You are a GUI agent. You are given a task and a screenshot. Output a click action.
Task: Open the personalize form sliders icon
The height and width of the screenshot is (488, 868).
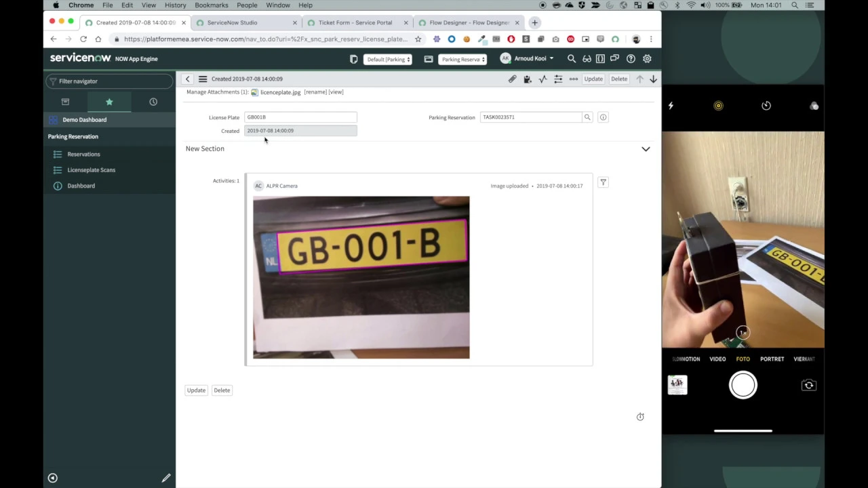[558, 79]
